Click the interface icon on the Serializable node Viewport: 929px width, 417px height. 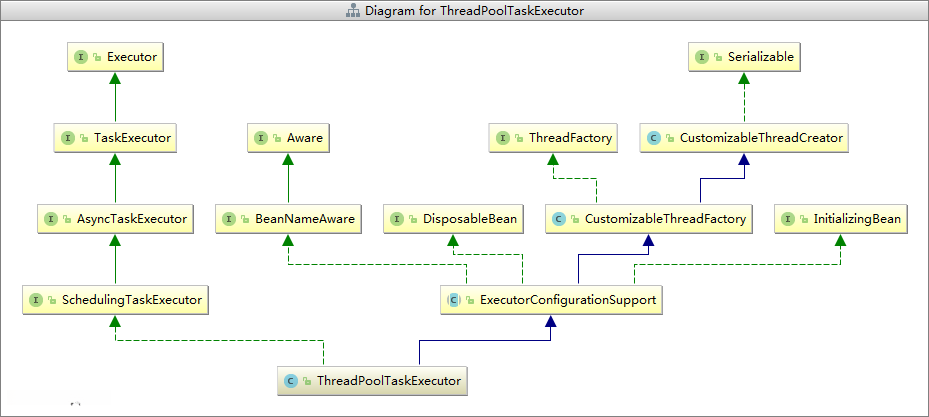point(702,57)
